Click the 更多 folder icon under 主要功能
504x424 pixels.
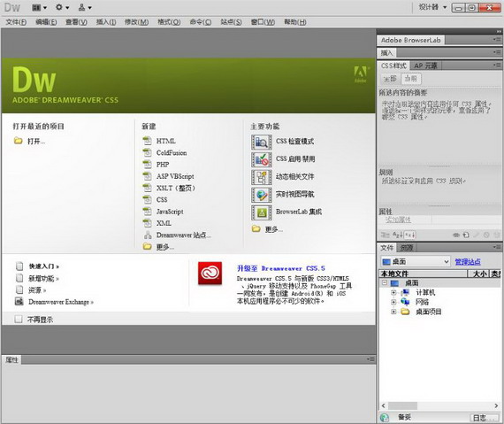pos(256,228)
